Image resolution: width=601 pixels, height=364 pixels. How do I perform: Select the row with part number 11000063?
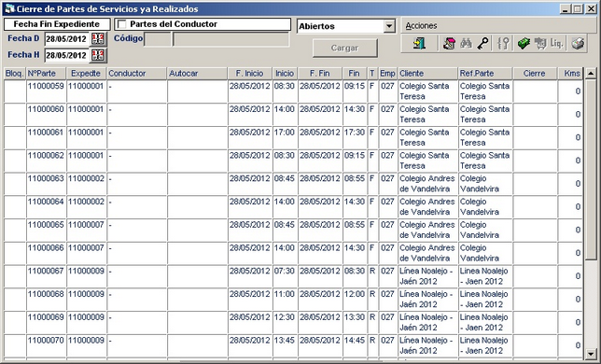293,184
